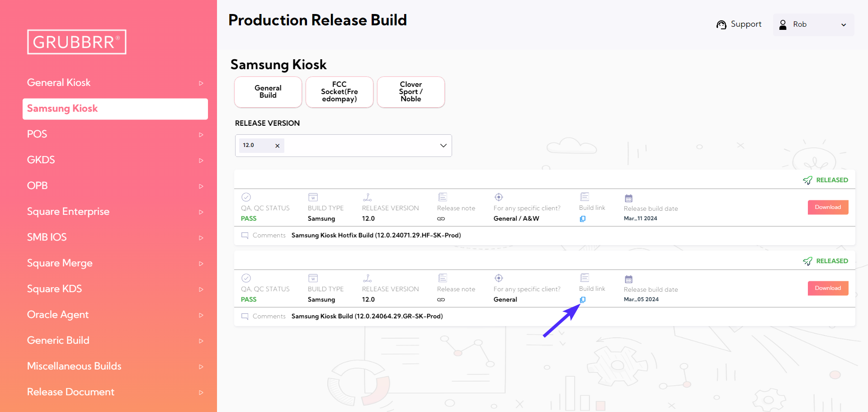Image resolution: width=868 pixels, height=412 pixels.
Task: Expand the Rob account dropdown chevron
Action: 843,25
